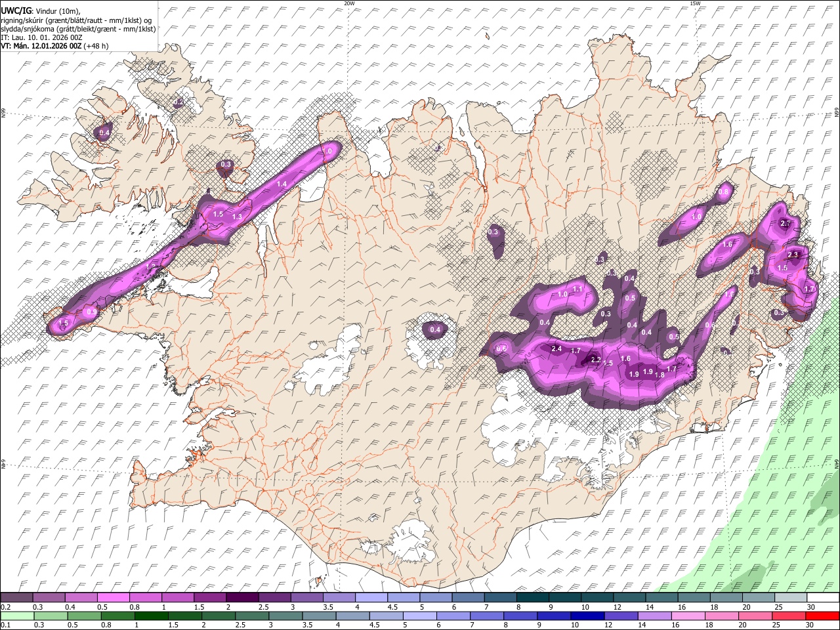Screen dimensions: 840x630
Task: Click the '20W' longitude label
Action: click(349, 3)
